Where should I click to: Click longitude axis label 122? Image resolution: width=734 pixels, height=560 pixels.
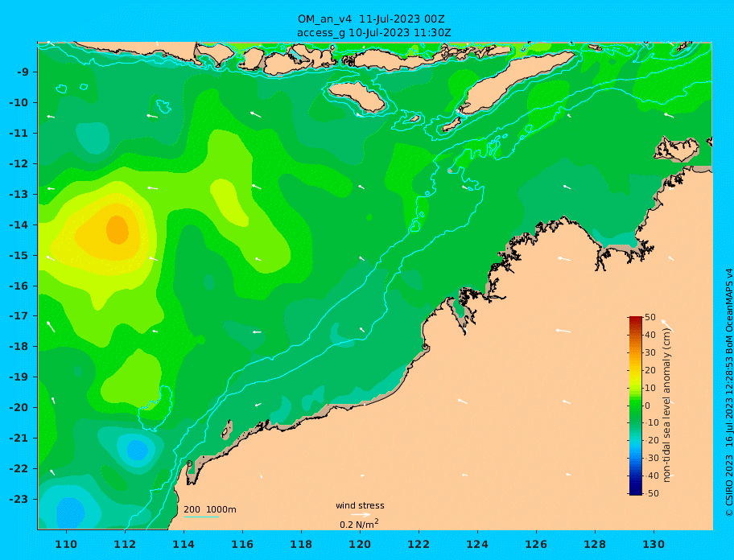(419, 545)
